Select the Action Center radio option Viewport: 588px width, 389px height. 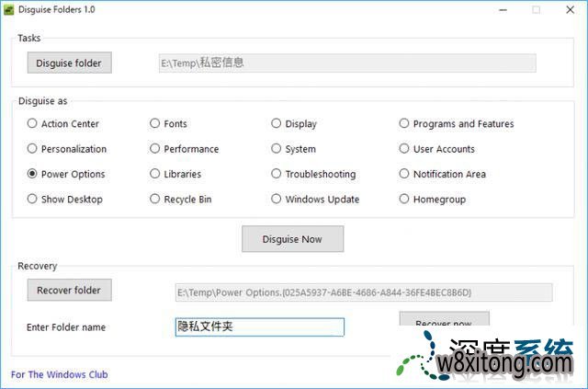click(x=32, y=124)
